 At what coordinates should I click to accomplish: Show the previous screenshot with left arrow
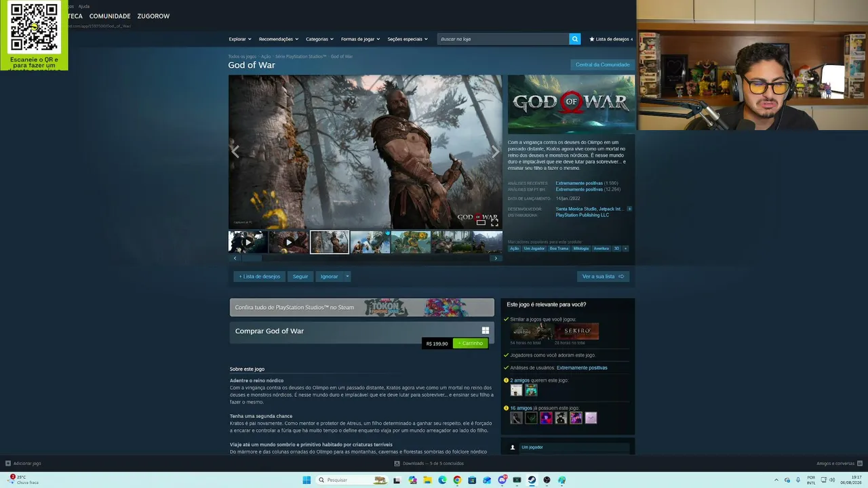pos(235,152)
